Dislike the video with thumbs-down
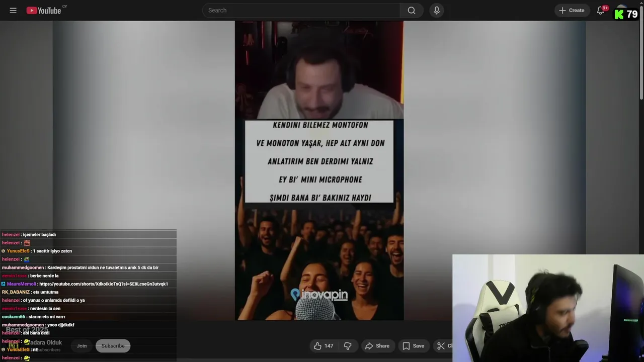The height and width of the screenshot is (362, 644). [x=348, y=346]
